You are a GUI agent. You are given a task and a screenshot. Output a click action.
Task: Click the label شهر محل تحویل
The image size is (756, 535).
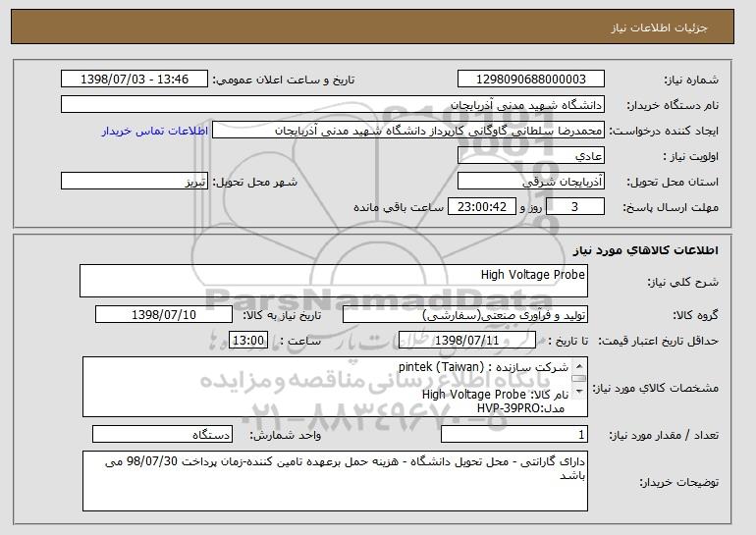pyautogui.click(x=255, y=183)
